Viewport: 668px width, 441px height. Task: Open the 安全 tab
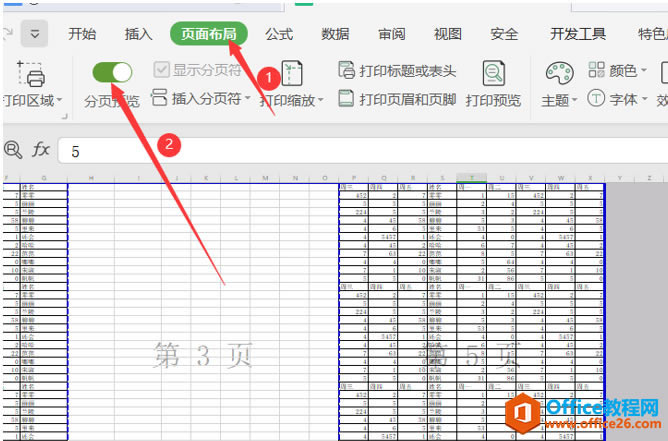coord(504,34)
